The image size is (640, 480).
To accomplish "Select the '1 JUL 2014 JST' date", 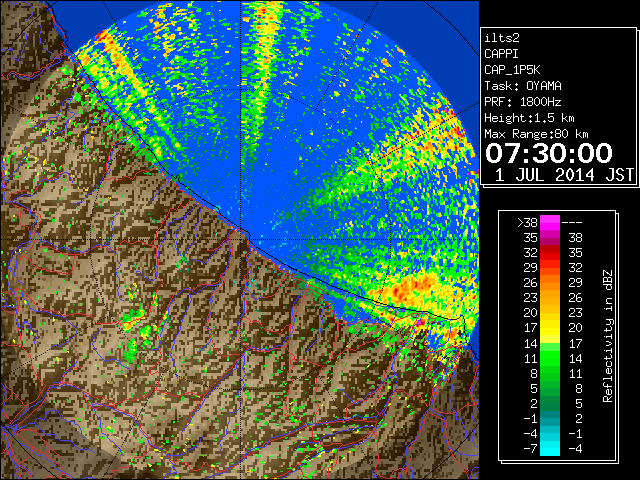I will [564, 175].
